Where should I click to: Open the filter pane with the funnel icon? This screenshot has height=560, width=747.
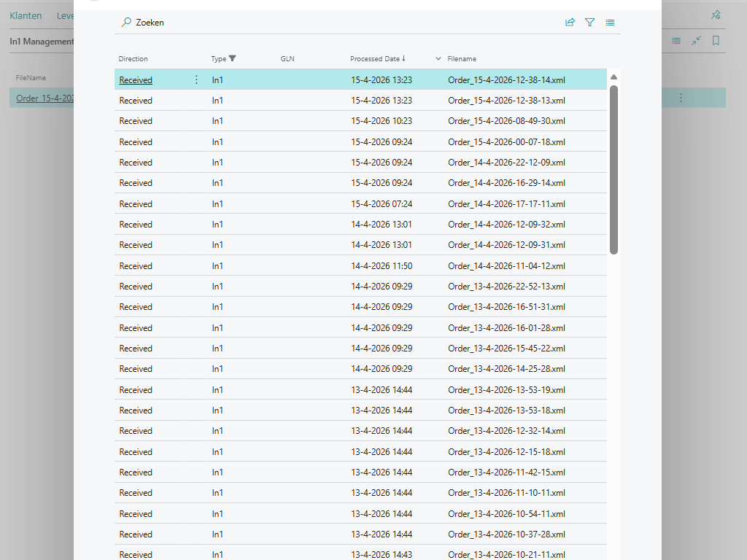(x=589, y=23)
